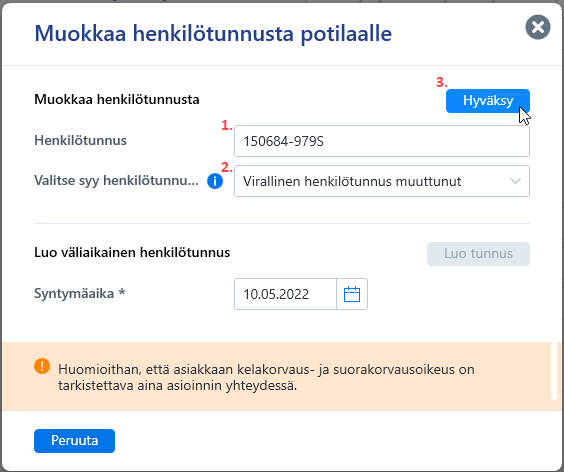Screen dimensions: 564x472
Task: Click the Hyväksy button
Action: click(488, 101)
